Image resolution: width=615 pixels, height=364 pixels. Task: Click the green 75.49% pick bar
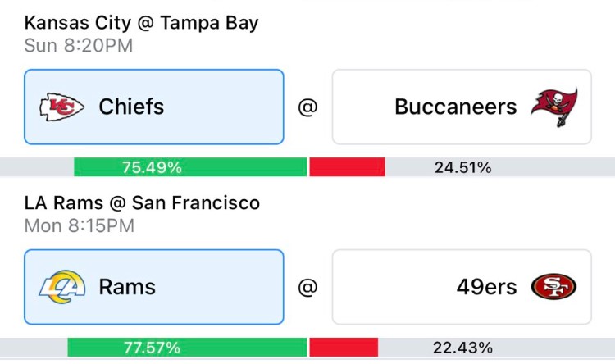[x=190, y=167]
